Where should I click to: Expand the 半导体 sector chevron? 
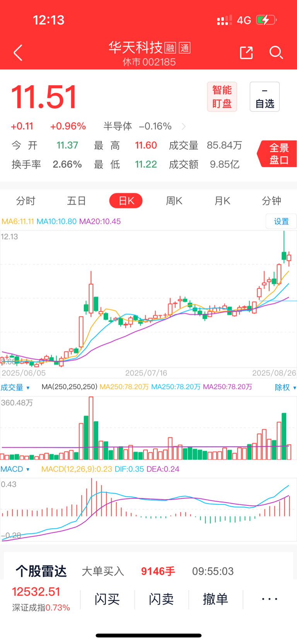coord(184,126)
